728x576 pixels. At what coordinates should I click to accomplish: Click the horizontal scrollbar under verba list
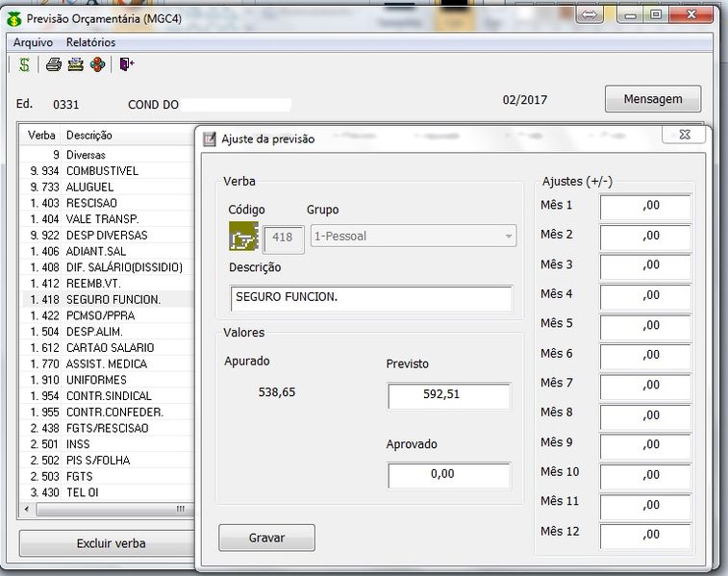tap(106, 510)
